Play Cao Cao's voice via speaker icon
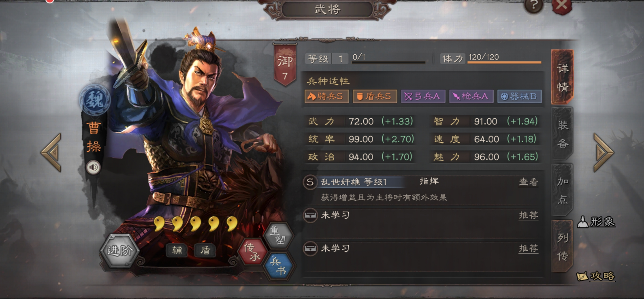 (x=93, y=167)
